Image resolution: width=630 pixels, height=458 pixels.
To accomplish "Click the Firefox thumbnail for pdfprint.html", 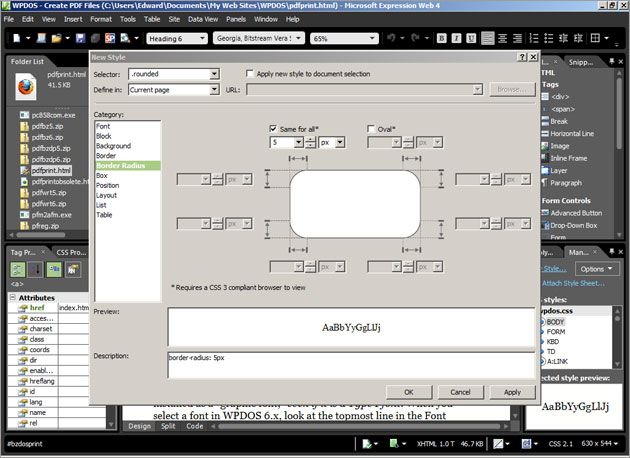I will pos(26,87).
